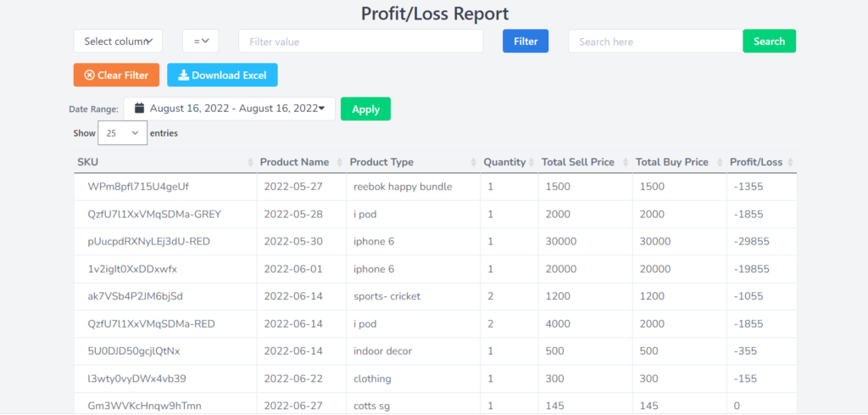Sort by Quantity column arrows
Viewport: 868px width, 415px height.
(x=532, y=162)
